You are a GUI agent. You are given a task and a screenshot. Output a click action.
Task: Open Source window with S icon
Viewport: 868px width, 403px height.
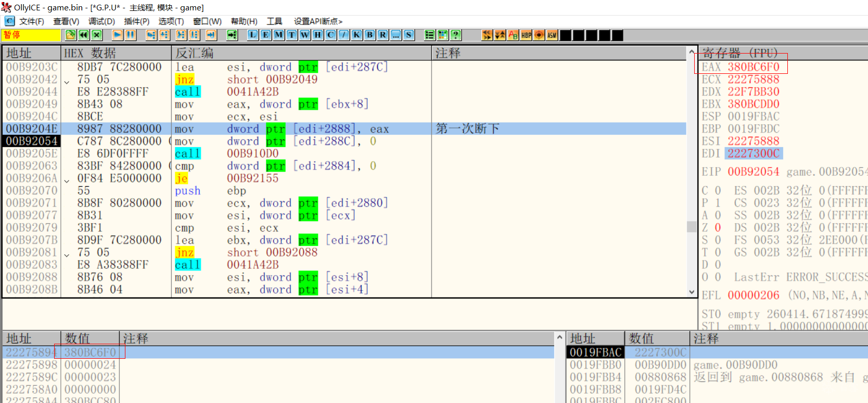point(409,35)
